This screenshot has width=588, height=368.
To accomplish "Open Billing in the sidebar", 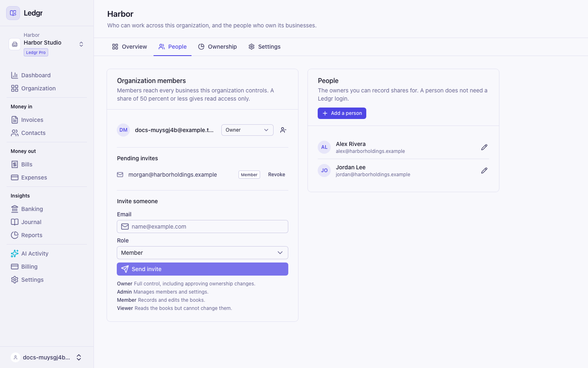I will (47, 267).
